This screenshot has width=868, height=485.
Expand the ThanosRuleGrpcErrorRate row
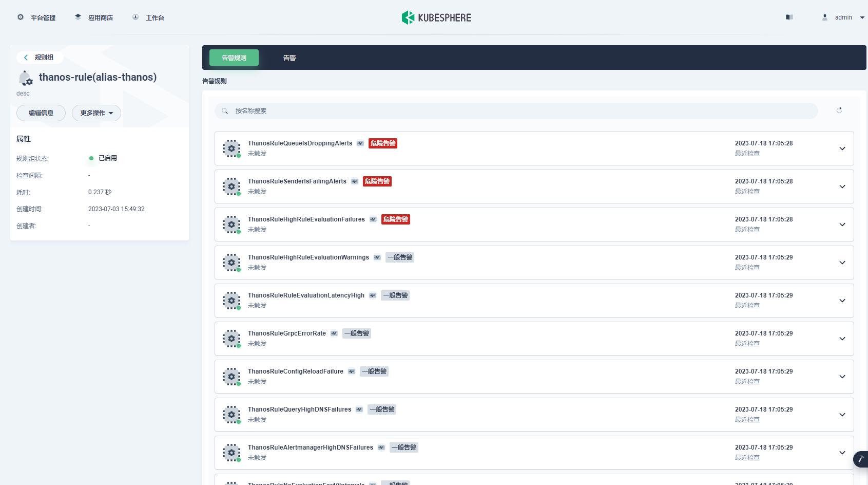click(x=842, y=339)
